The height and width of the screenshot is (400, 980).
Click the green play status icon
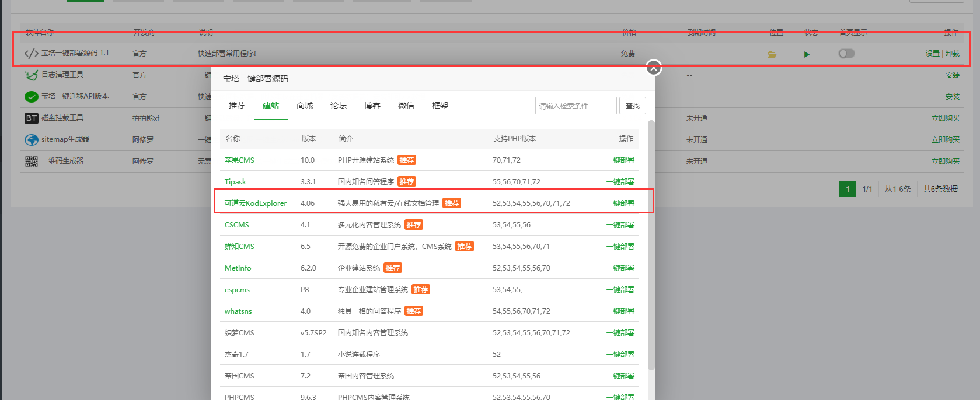(x=807, y=54)
